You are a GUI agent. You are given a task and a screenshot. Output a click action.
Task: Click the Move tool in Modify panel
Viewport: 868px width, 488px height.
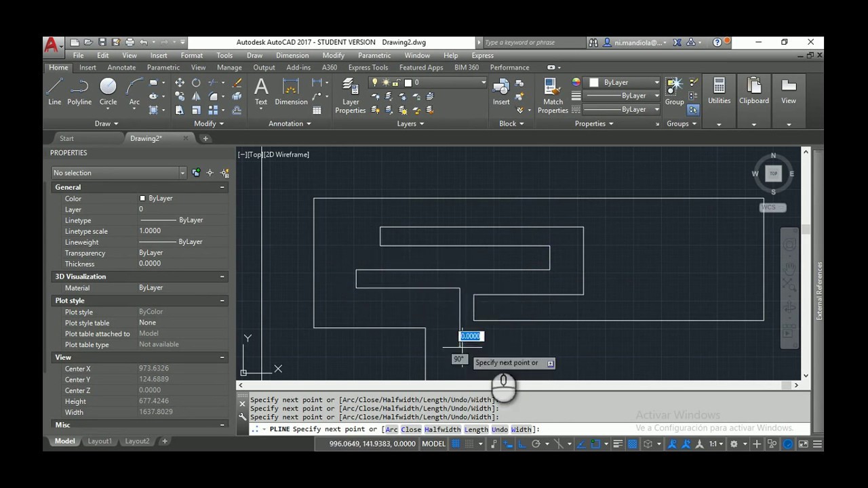pos(180,83)
